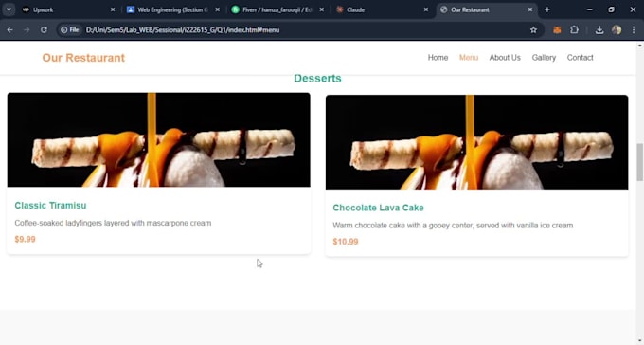Bookmark this page with star icon
644x345 pixels.
tap(533, 30)
